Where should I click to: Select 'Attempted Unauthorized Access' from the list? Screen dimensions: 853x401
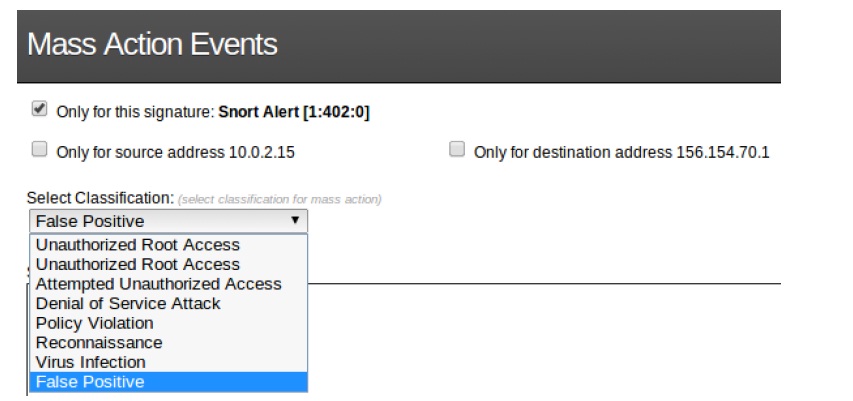[158, 284]
